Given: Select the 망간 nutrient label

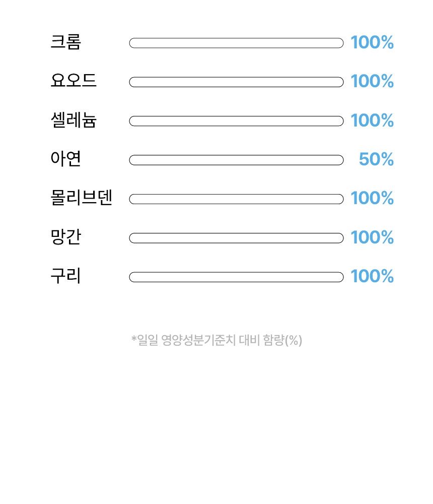Looking at the screenshot, I should [x=66, y=237].
